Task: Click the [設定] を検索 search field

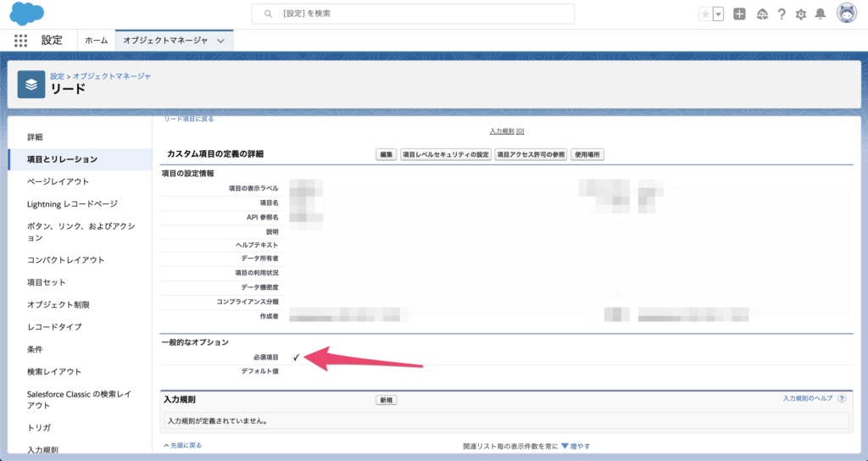Action: (413, 14)
